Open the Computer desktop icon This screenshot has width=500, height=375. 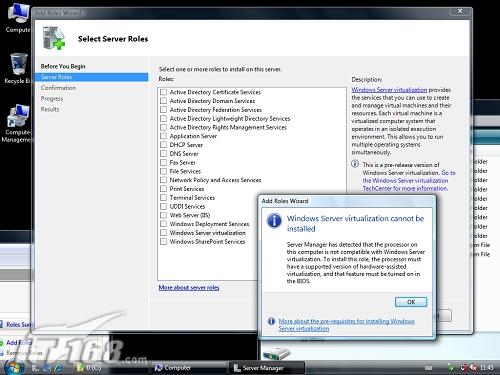click(x=18, y=17)
